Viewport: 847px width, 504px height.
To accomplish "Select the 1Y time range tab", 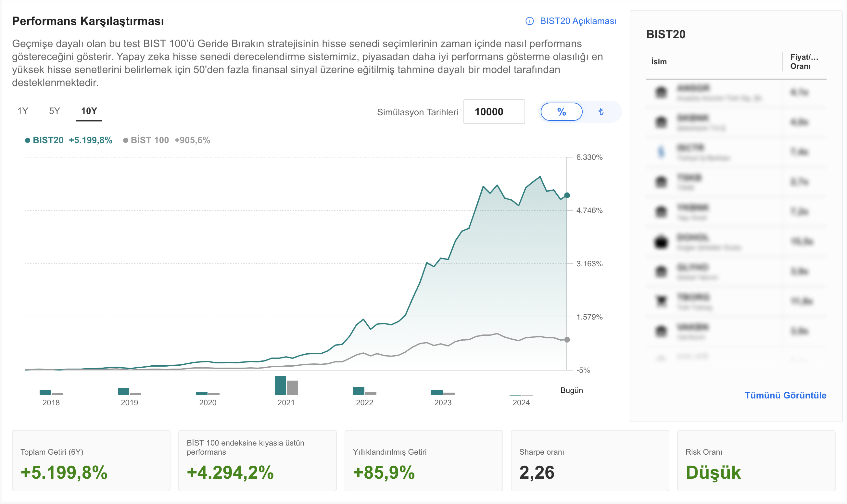I will [x=23, y=111].
